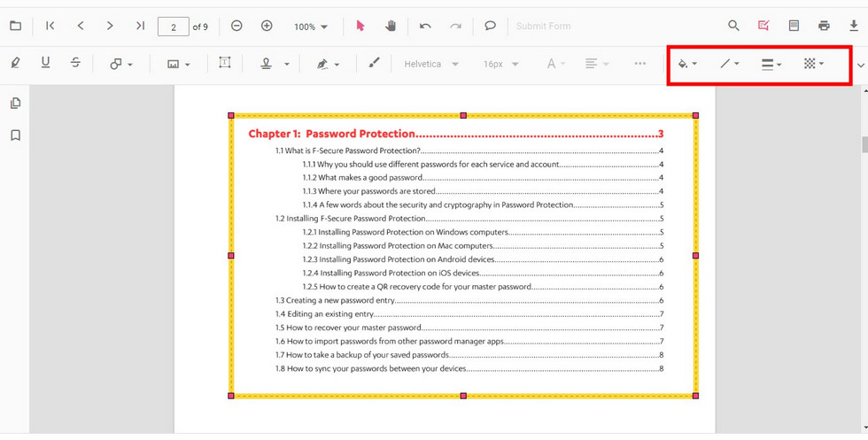Open file using the folder icon
Screen dimensions: 868x440
(16, 26)
